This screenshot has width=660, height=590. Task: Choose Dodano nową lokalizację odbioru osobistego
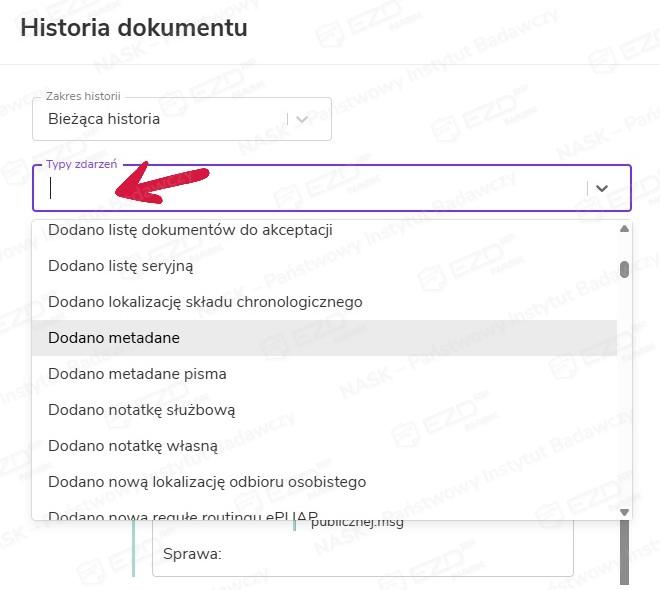(207, 482)
